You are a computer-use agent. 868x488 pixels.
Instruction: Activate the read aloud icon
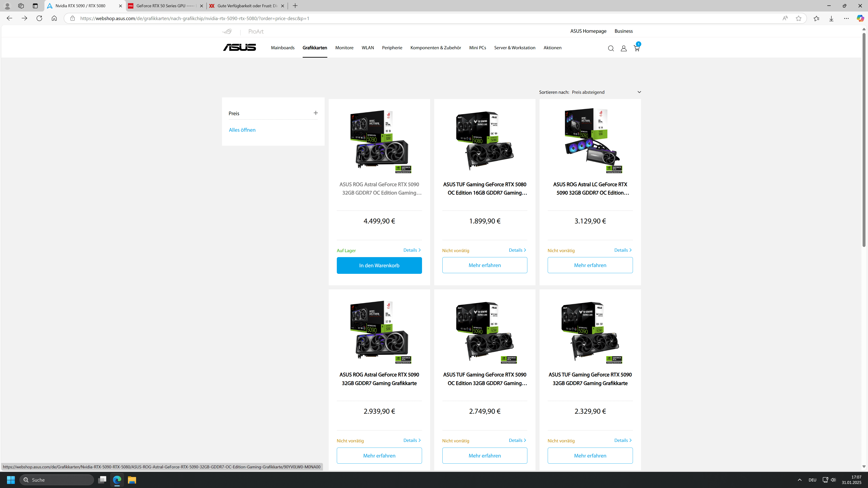[785, 18]
